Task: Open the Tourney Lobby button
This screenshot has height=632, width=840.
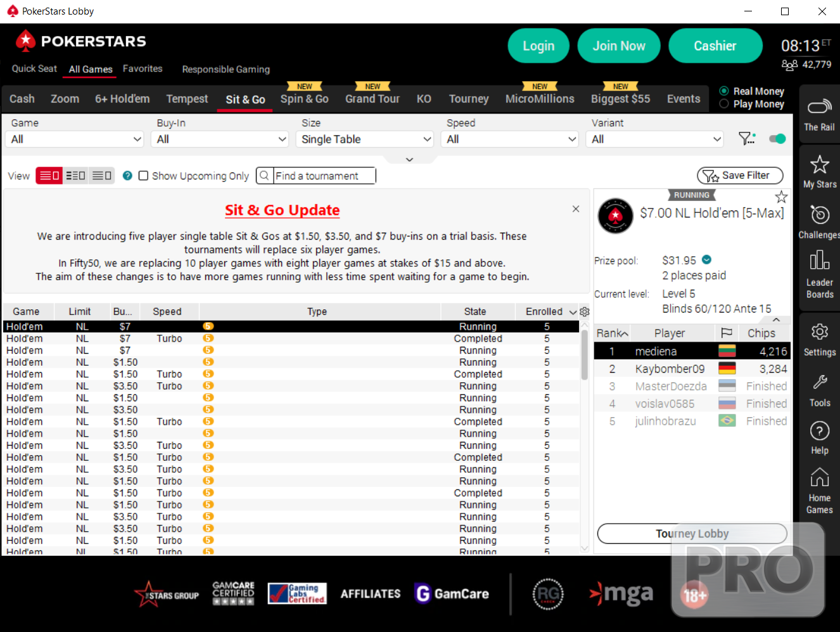Action: 692,534
